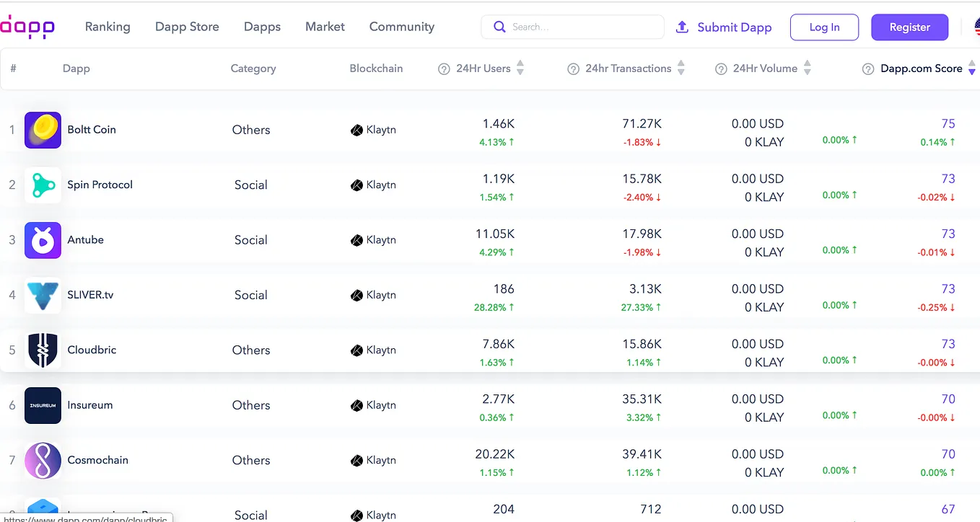
Task: Click Spin Protocol's Social category
Action: [251, 185]
